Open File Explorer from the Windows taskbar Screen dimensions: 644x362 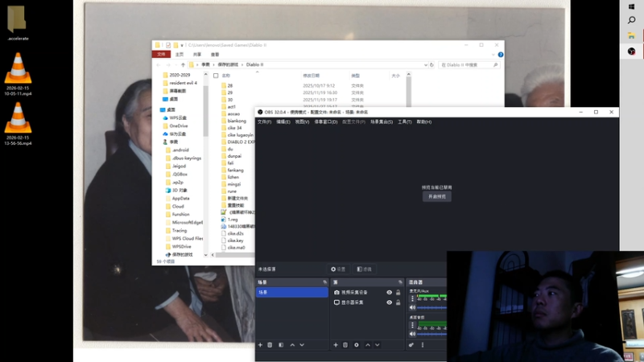pyautogui.click(x=632, y=35)
